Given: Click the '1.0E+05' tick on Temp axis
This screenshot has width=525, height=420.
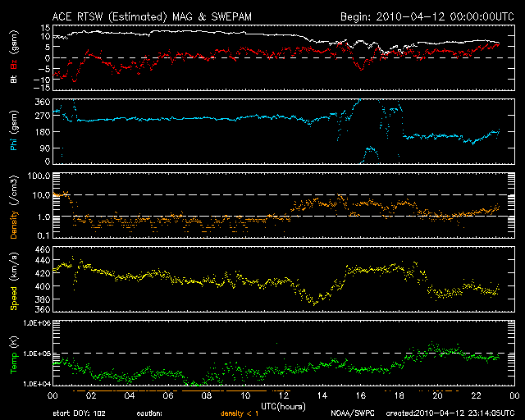Looking at the screenshot, I should coord(37,354).
